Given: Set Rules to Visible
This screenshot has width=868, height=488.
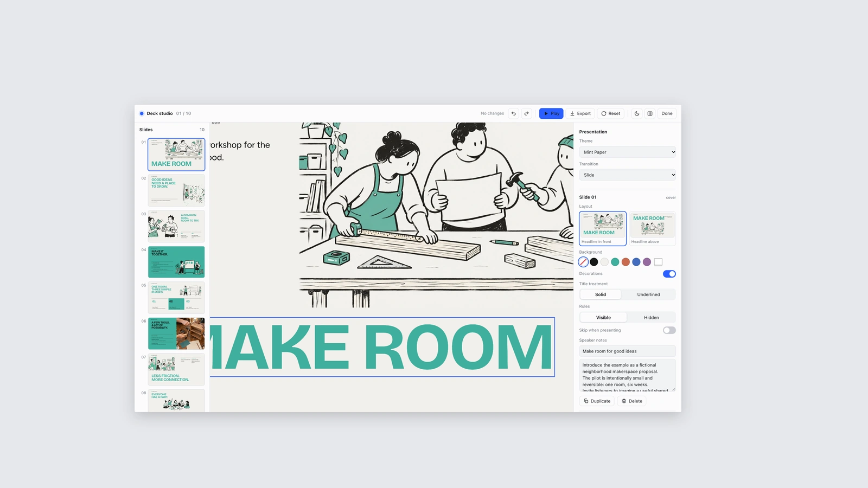Looking at the screenshot, I should coord(603,318).
